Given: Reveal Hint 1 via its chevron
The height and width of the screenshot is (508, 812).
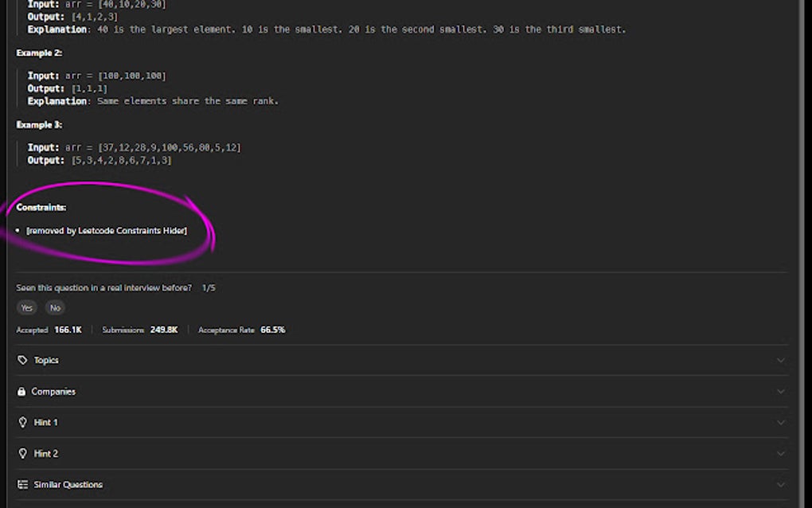Looking at the screenshot, I should (x=781, y=422).
